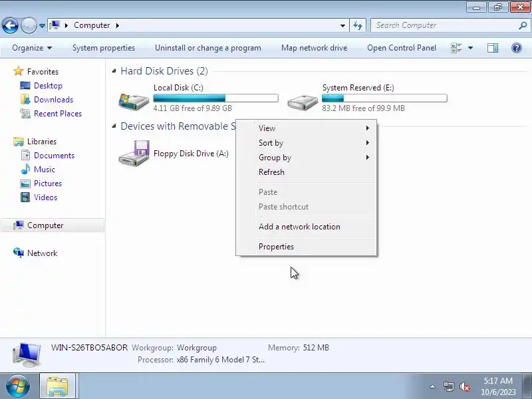Click the 4.11 GB free of 9.89 GB text
This screenshot has height=399, width=532.
click(192, 108)
